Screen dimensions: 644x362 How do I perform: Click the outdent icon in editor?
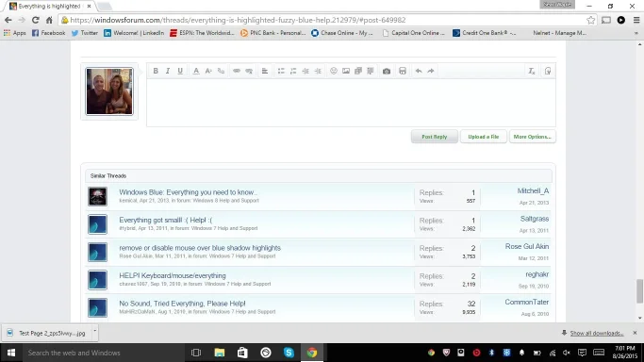305,71
